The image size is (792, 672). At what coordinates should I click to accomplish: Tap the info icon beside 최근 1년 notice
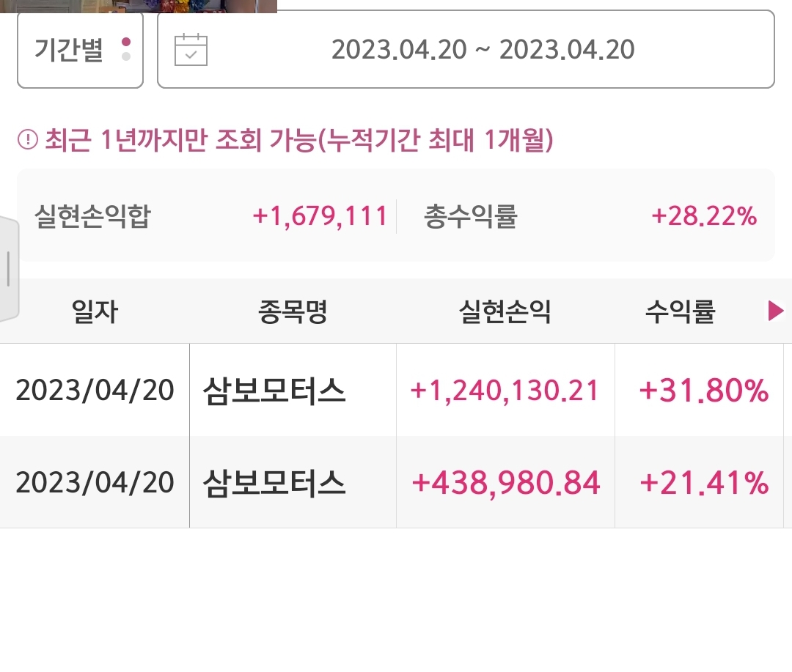pos(28,139)
